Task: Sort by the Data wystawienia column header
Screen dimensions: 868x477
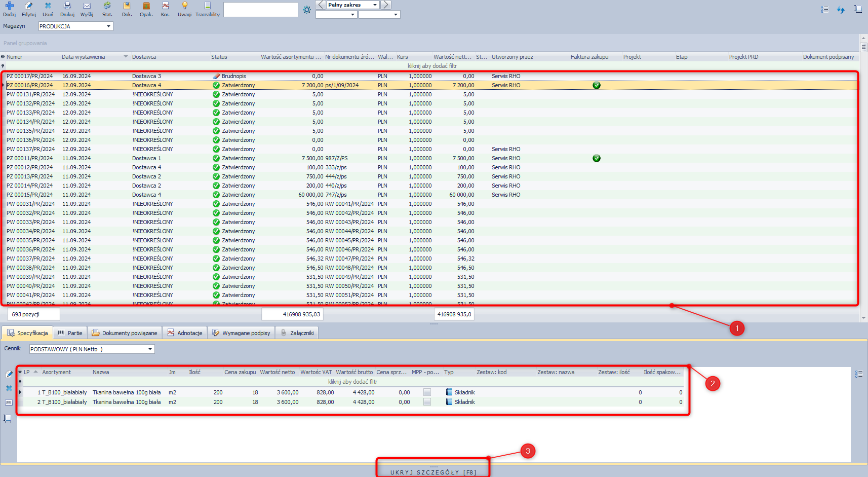Action: [84, 57]
